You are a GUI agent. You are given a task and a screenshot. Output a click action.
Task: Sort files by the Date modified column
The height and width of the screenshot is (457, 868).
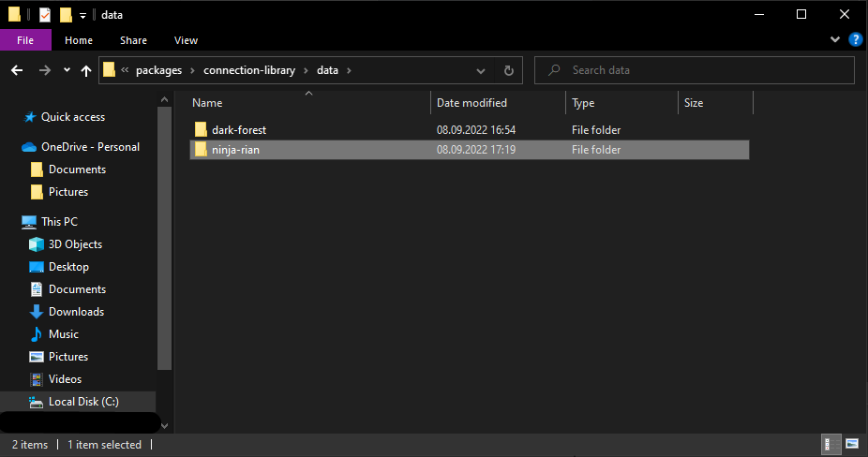point(471,103)
